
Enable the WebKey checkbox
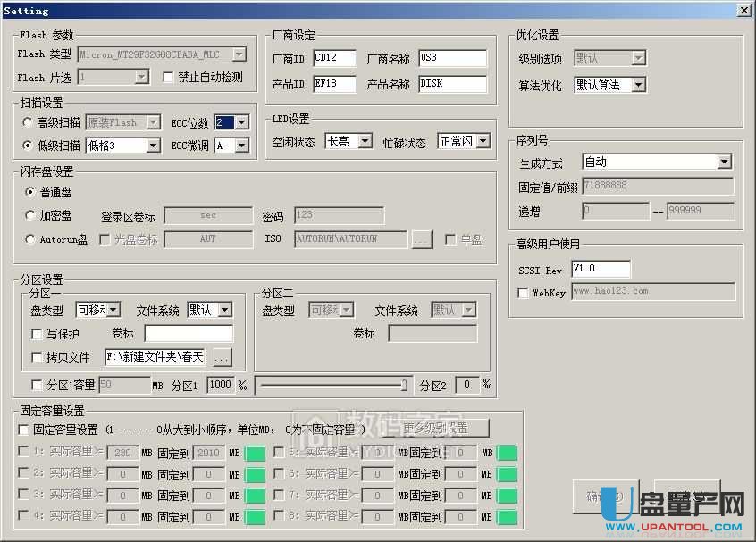click(525, 294)
